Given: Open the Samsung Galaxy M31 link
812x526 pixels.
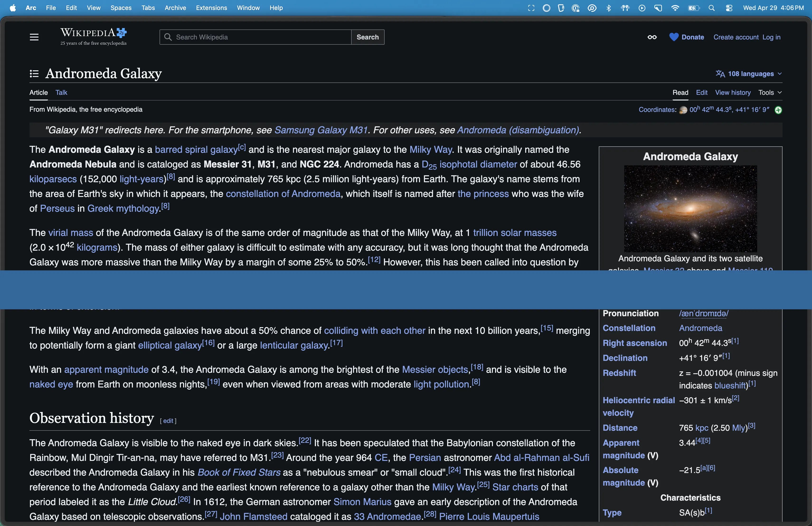Looking at the screenshot, I should (x=321, y=130).
